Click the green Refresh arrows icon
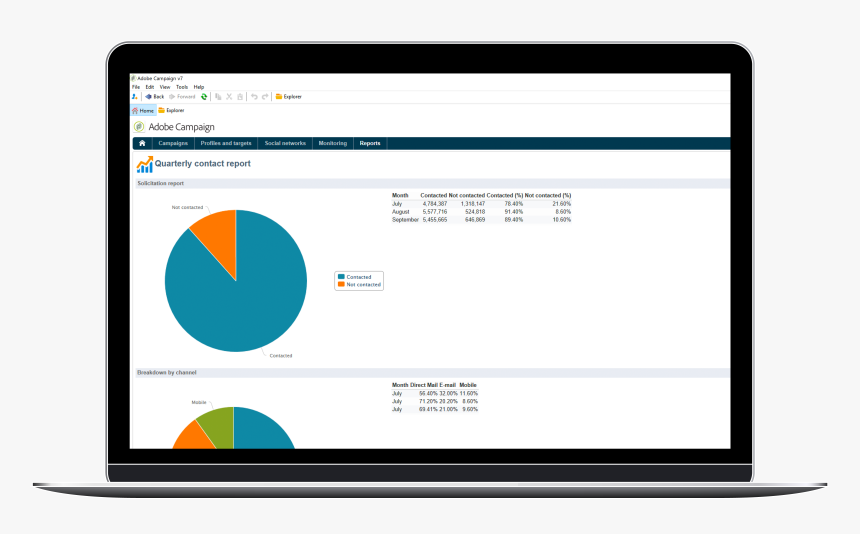 click(204, 96)
